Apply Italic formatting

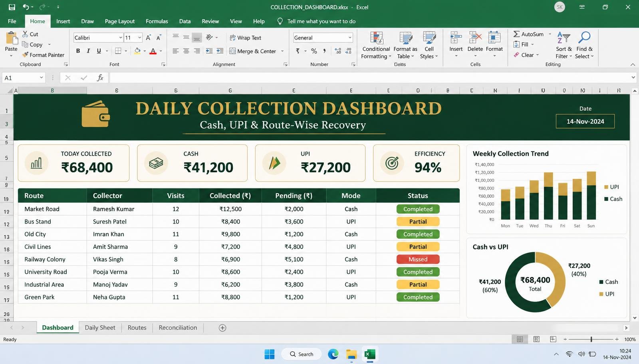coord(88,51)
